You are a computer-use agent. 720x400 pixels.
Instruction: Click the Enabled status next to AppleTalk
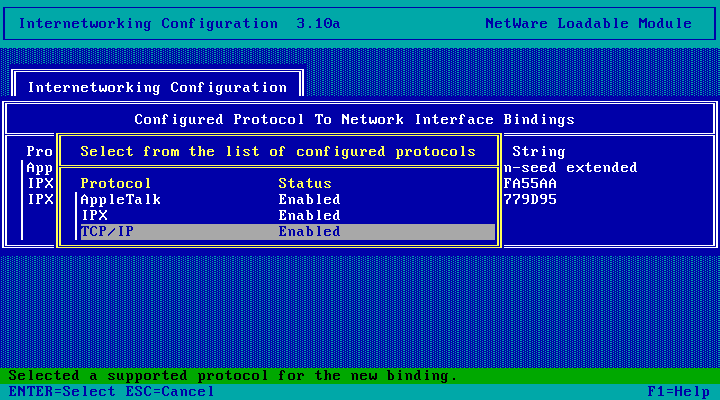click(309, 200)
